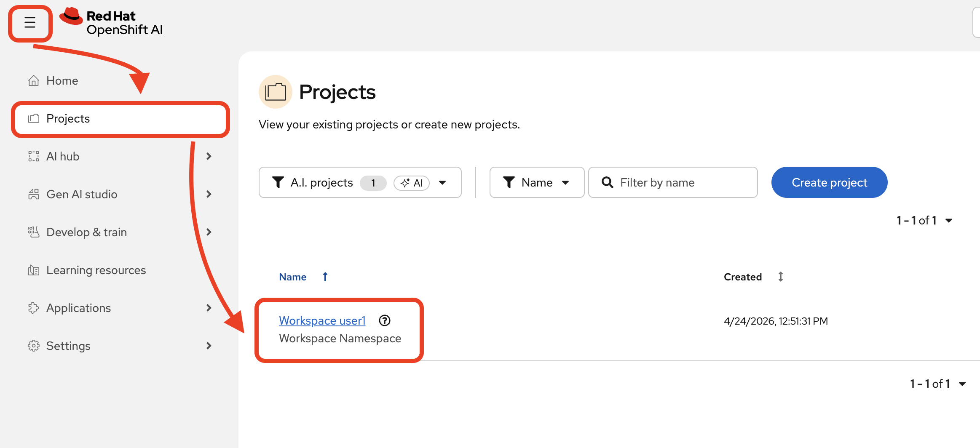Click the Red Hat OpenShift AI logo
This screenshot has width=980, height=448.
click(111, 22)
